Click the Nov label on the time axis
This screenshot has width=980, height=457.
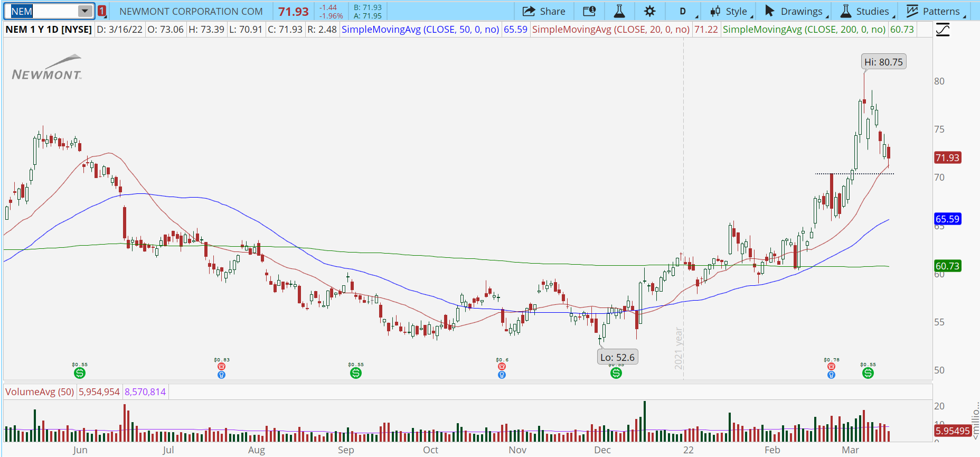(x=517, y=450)
